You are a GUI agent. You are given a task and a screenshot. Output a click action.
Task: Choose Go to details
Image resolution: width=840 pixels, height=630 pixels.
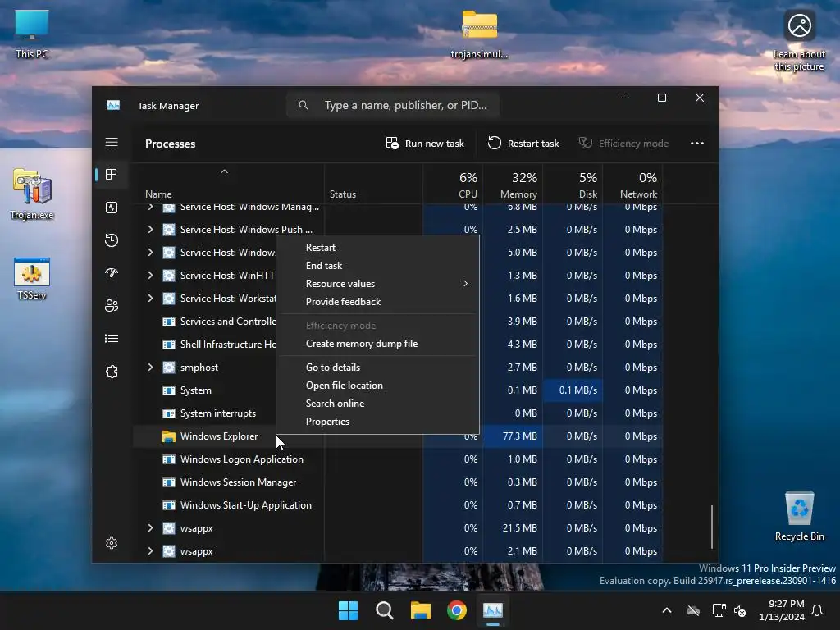(x=377, y=367)
